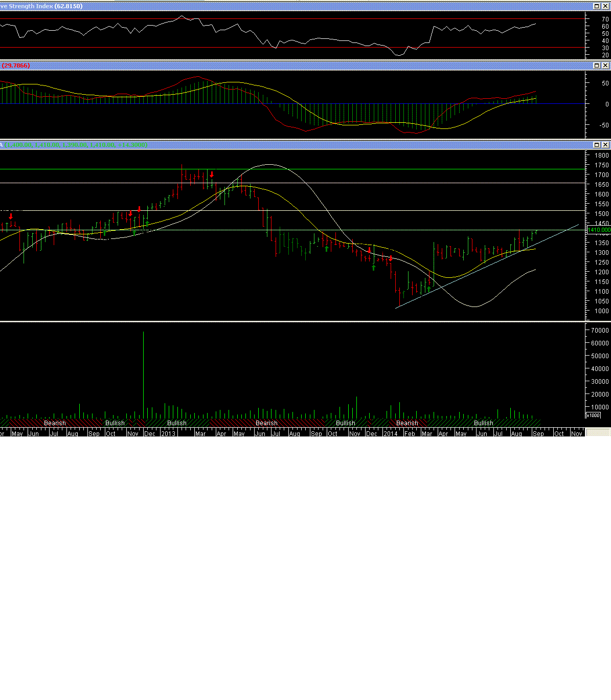Select the green buy arrow near March 2014

coord(429,289)
